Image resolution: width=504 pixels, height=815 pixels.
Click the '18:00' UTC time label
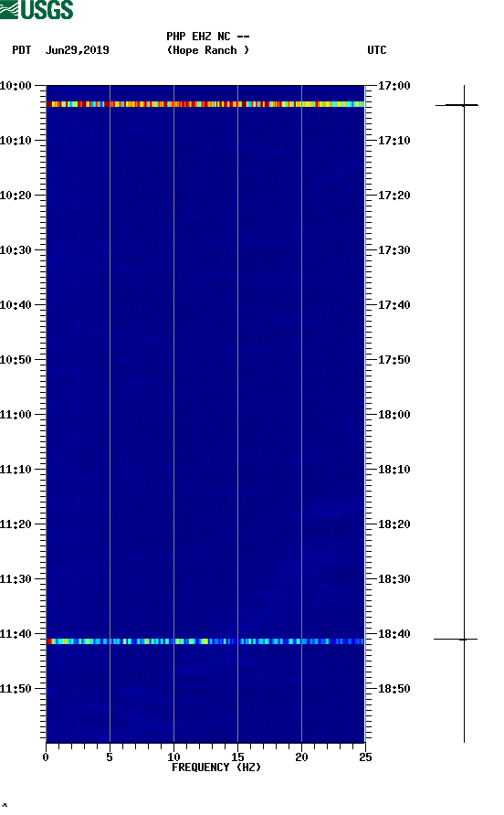[394, 415]
